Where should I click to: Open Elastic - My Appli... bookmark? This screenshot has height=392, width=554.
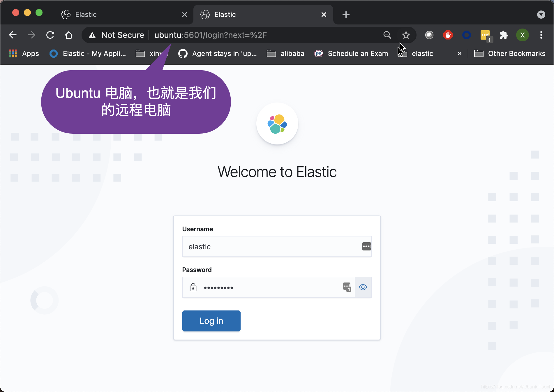tap(88, 54)
